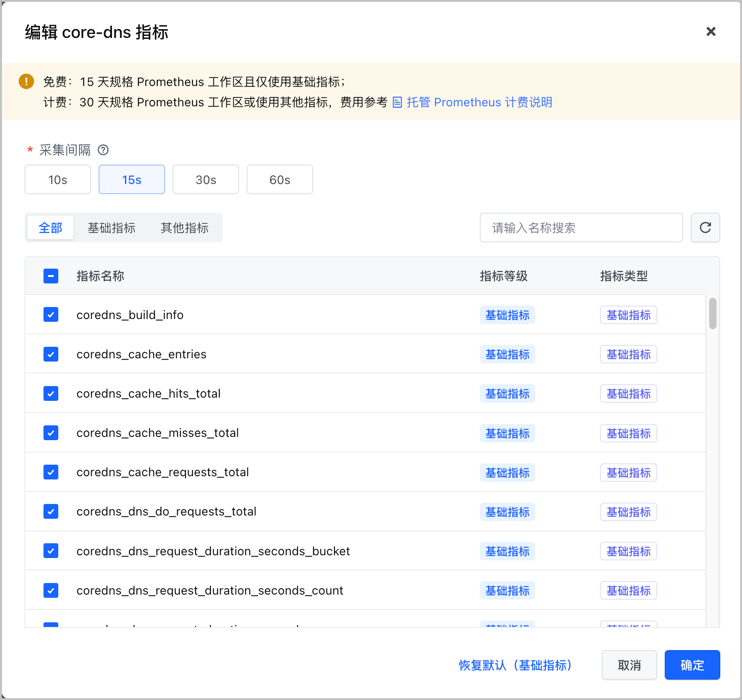Click the coredns_dns_do_requests_total metric name
The height and width of the screenshot is (700, 742).
(x=167, y=511)
